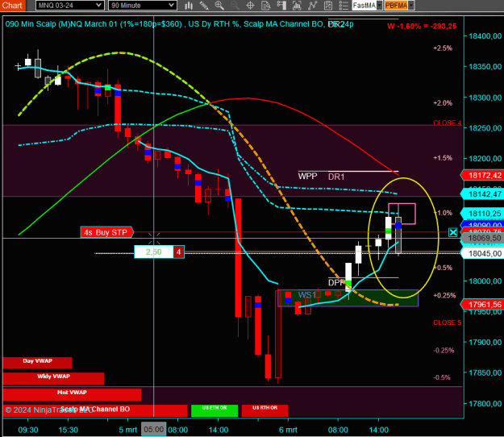Select the 17961,56 red price marker
Screen dimensions: 504x437
tap(482, 304)
